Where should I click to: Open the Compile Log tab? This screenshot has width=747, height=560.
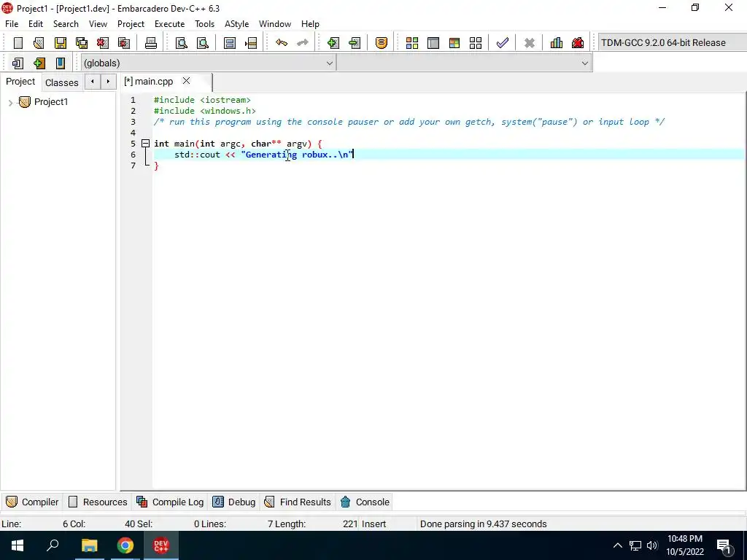point(170,502)
